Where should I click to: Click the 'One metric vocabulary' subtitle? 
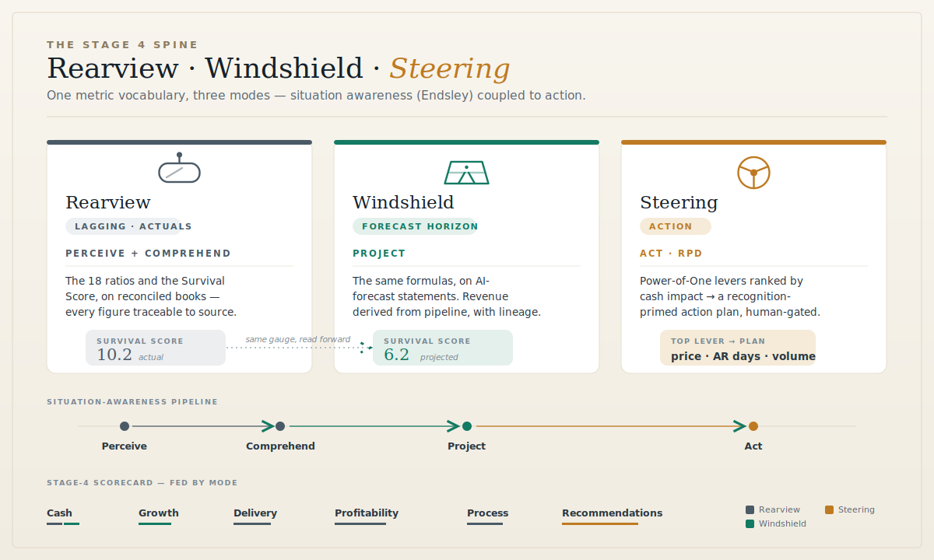click(316, 96)
